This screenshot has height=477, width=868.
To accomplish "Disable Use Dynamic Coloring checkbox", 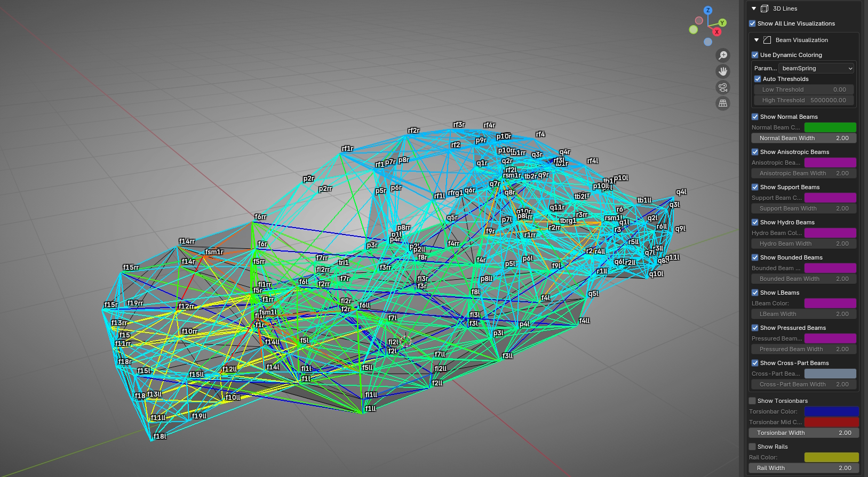I will pyautogui.click(x=755, y=55).
